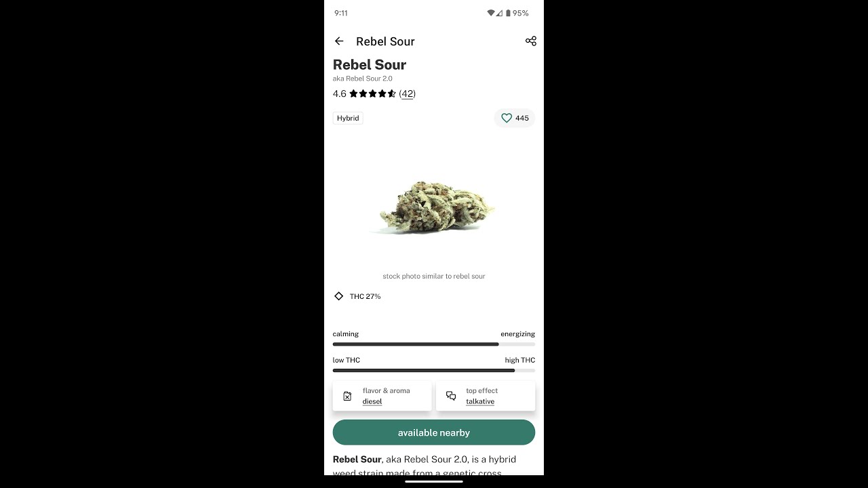868x488 pixels.
Task: Tap the available nearby button
Action: tap(434, 432)
